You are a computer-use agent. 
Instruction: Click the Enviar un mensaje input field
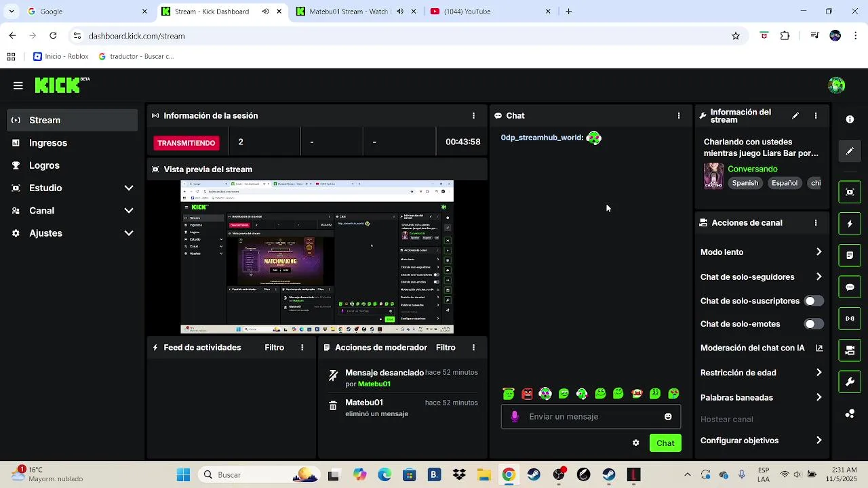[x=591, y=417]
